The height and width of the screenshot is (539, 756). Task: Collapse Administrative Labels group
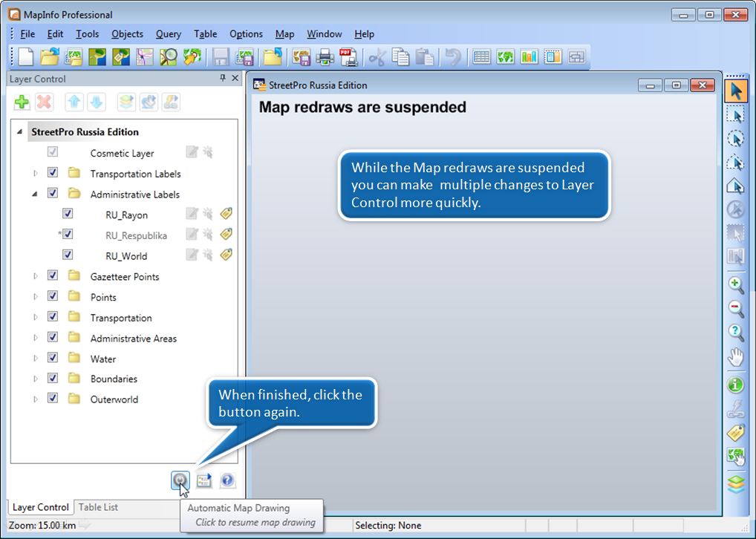[35, 194]
